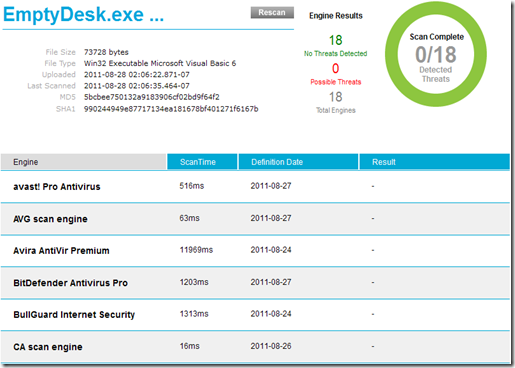Image resolution: width=515 pixels, height=368 pixels.
Task: Select the SHA1 hash value
Action: coord(171,109)
